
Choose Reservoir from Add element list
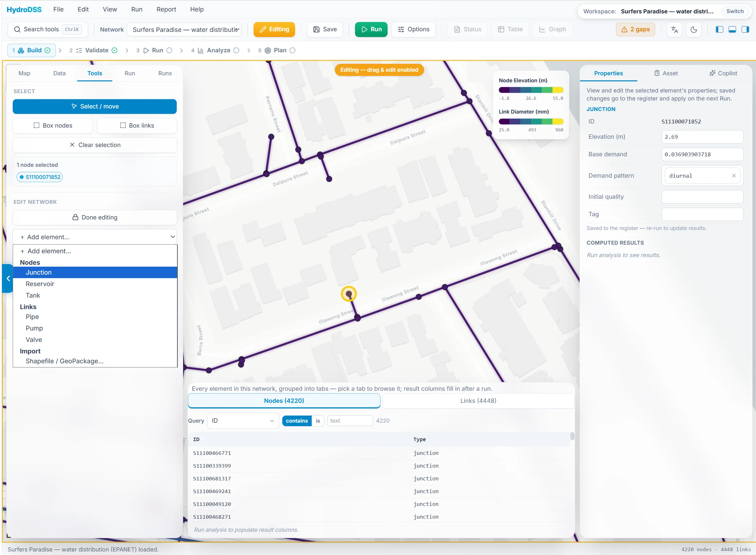pos(95,284)
